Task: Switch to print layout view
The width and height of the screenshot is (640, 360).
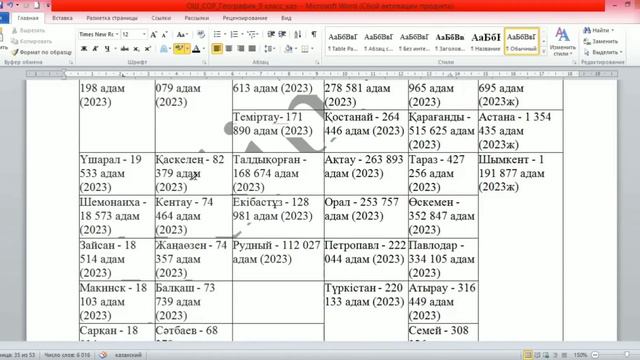Action: coord(528,355)
